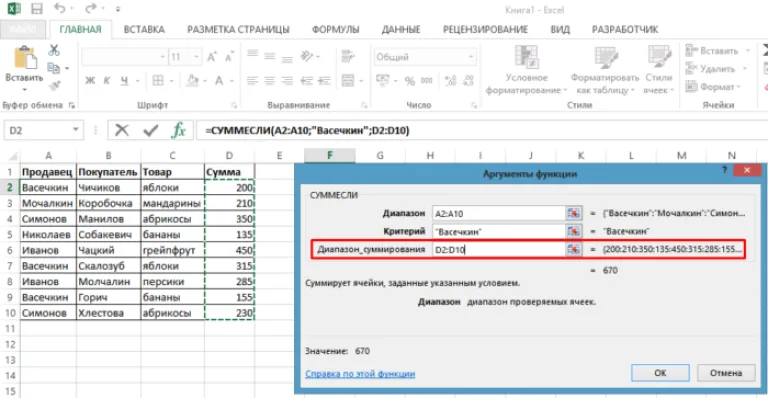This screenshot has width=768, height=398.
Task: Decrease font size with small A icon
Action: coord(229,57)
